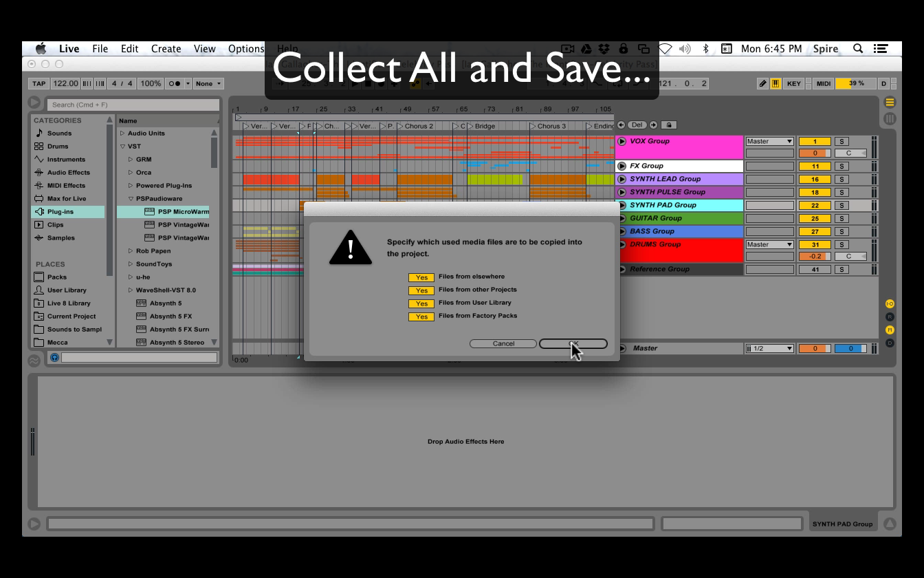Open the Live menu
The width and height of the screenshot is (924, 578).
(x=69, y=49)
